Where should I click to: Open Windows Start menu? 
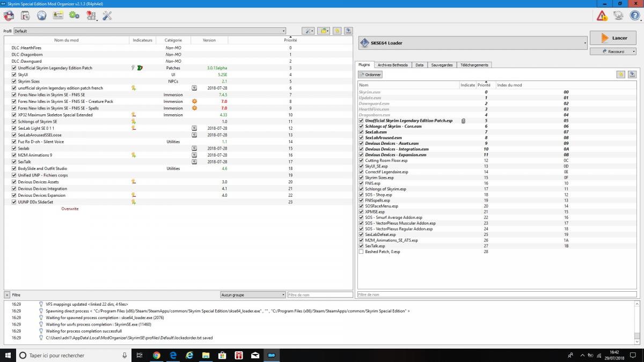click(8, 355)
